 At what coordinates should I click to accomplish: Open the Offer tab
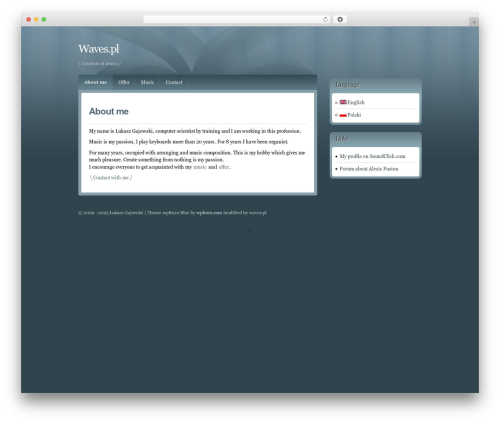pos(124,82)
